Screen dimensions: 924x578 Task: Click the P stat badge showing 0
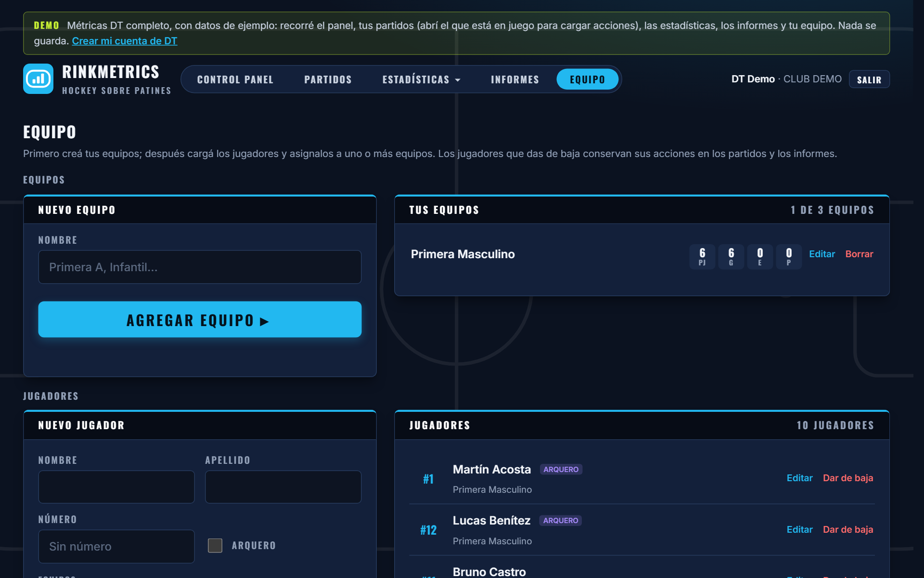pyautogui.click(x=789, y=257)
